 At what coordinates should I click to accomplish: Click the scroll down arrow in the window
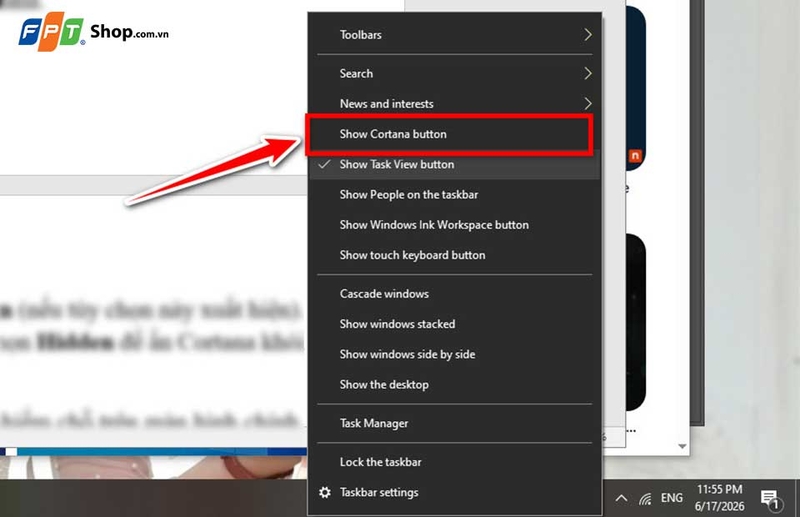pyautogui.click(x=682, y=446)
